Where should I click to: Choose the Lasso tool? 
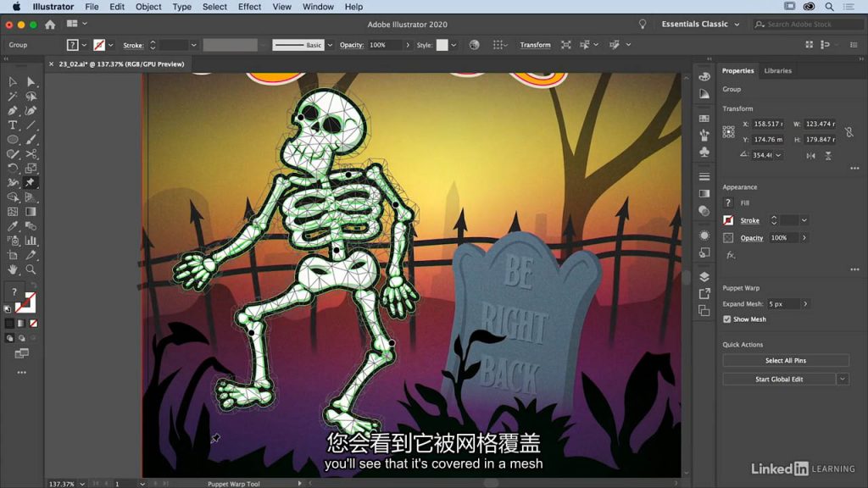pos(31,97)
